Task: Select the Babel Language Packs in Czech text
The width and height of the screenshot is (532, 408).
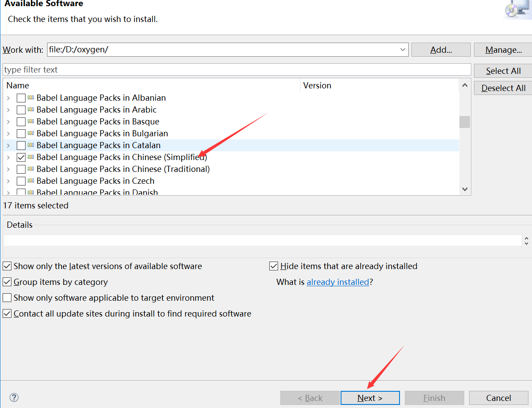Action: point(95,181)
